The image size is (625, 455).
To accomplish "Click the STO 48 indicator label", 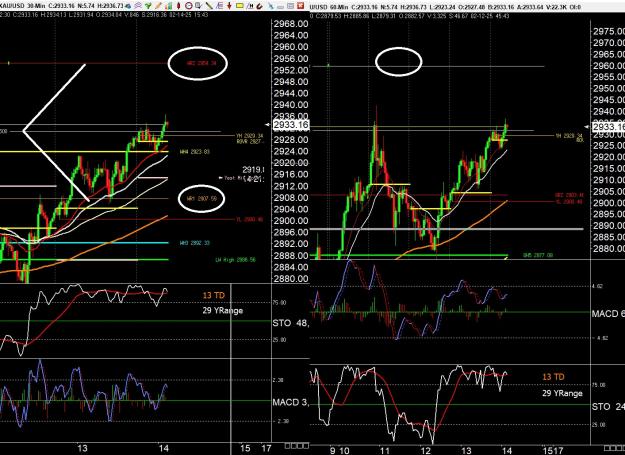I will tap(290, 323).
